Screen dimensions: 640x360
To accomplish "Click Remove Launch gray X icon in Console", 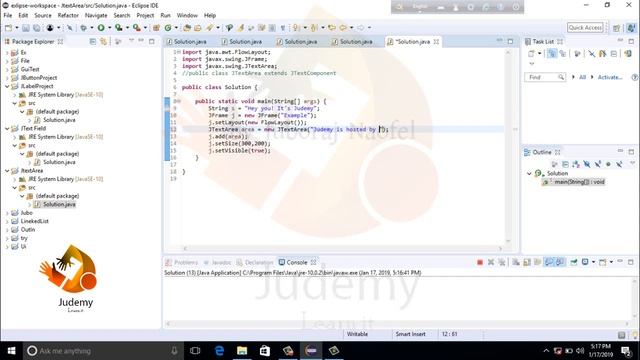I will (x=491, y=262).
